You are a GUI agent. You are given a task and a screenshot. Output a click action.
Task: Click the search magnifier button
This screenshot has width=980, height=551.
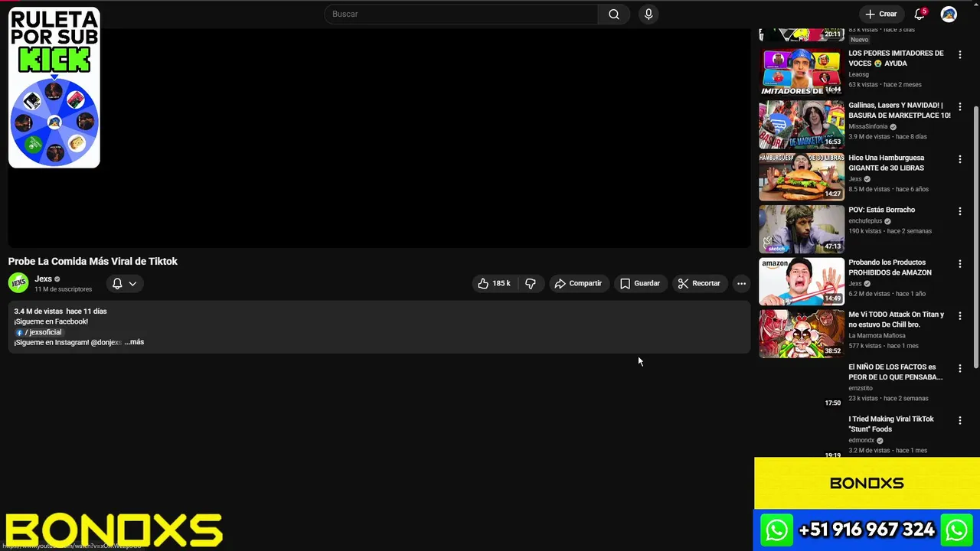pyautogui.click(x=614, y=14)
